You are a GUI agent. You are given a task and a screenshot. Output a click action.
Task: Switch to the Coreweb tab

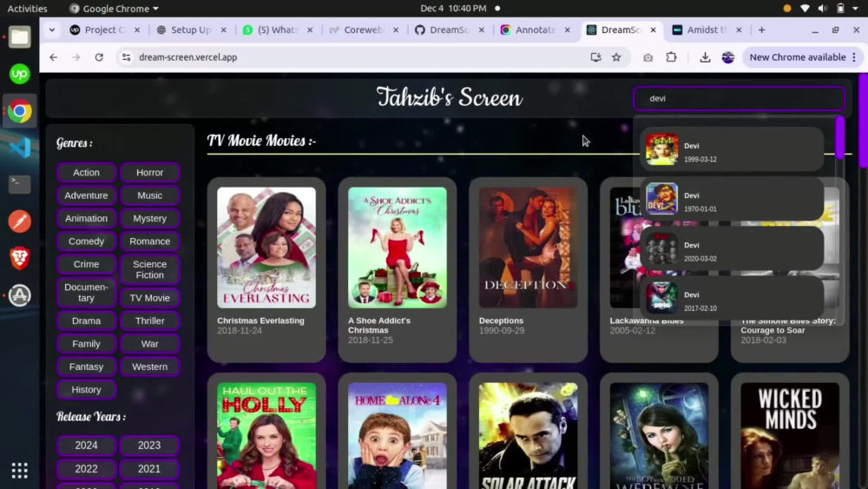click(x=363, y=30)
